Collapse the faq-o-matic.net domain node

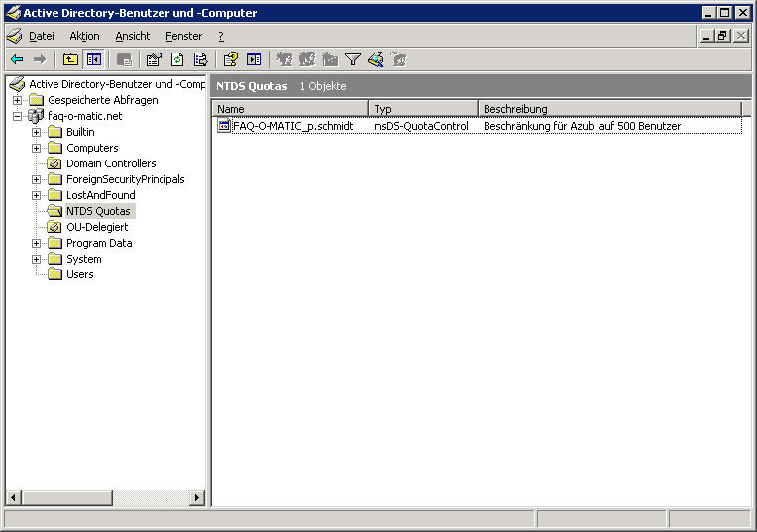pyautogui.click(x=18, y=116)
